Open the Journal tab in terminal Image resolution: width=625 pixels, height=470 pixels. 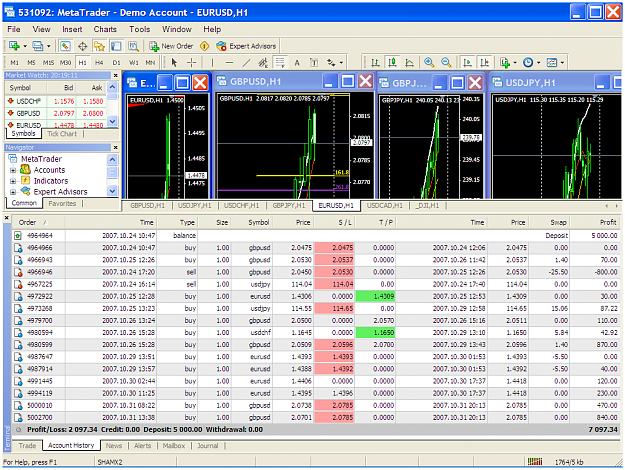tap(208, 446)
